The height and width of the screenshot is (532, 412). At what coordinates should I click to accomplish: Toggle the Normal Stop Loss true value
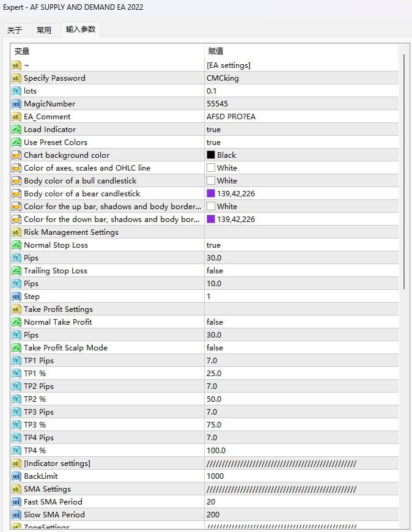(214, 245)
